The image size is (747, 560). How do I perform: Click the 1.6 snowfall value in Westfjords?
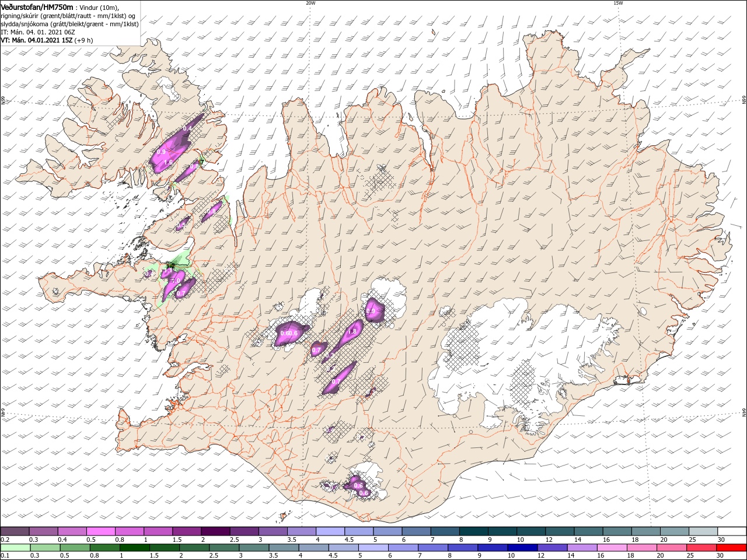[169, 162]
